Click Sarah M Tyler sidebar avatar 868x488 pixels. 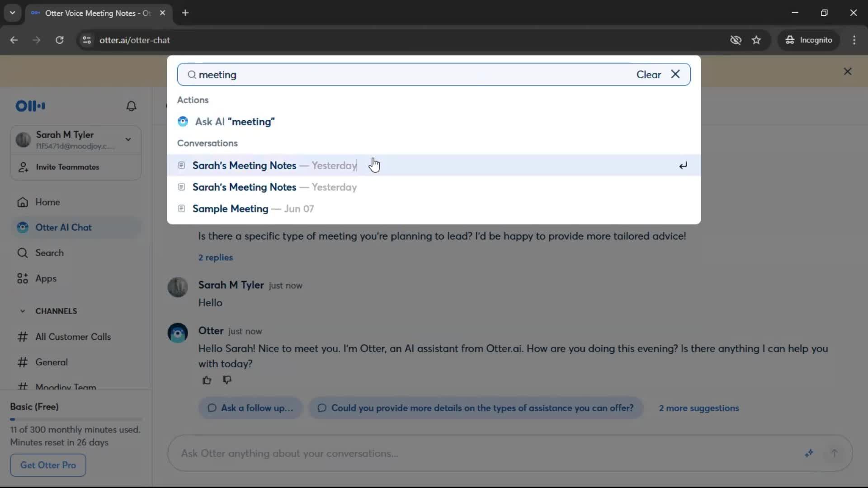point(23,140)
